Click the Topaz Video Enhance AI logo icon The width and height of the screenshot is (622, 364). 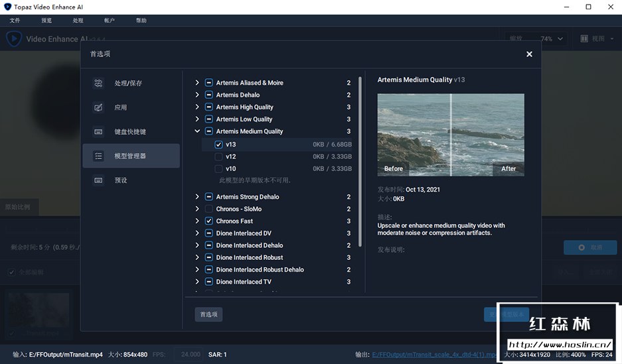[x=14, y=39]
